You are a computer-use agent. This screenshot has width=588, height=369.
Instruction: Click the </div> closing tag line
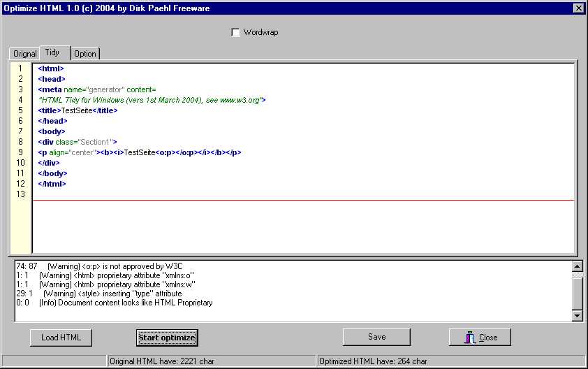pos(49,163)
